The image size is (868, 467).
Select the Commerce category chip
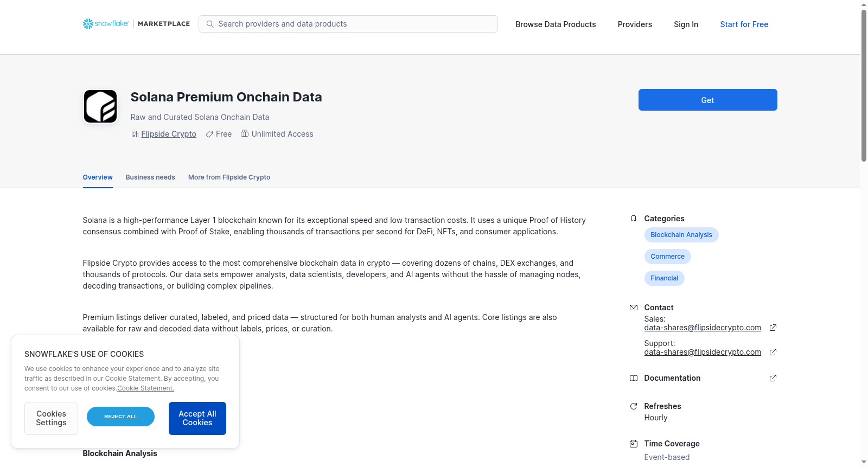pyautogui.click(x=667, y=257)
